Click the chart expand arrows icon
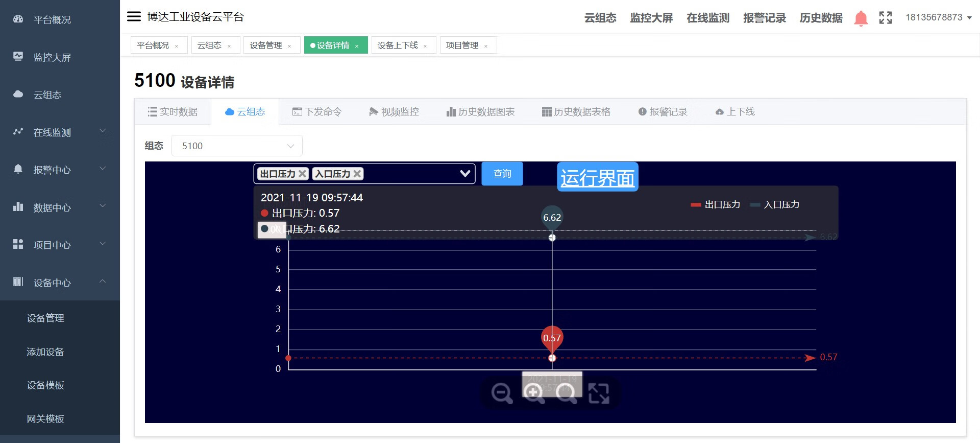The height and width of the screenshot is (443, 980). coord(598,393)
